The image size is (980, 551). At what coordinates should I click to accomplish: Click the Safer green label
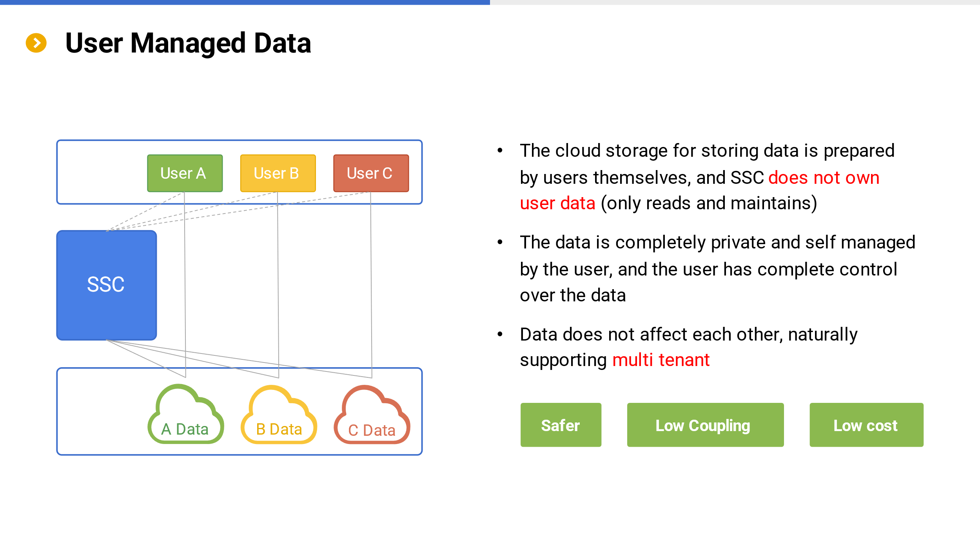pos(561,425)
